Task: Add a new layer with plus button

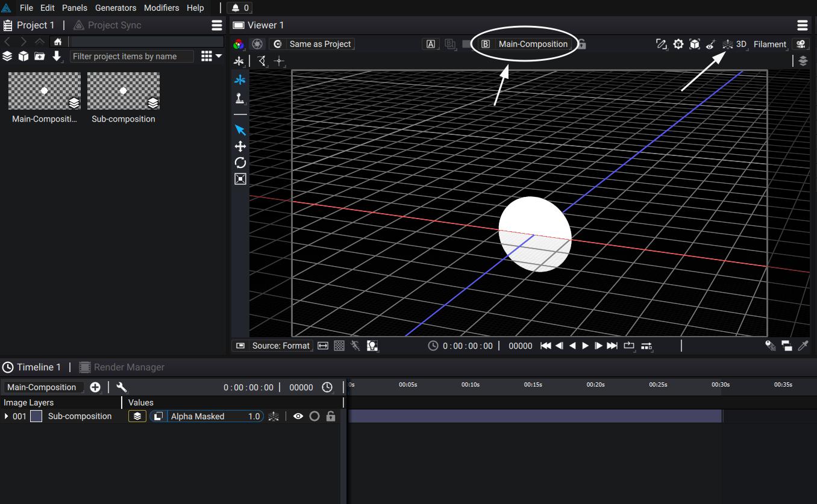Action: pos(95,387)
